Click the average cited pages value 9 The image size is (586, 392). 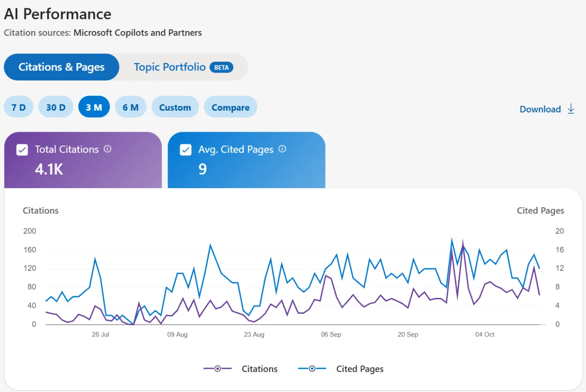[203, 169]
